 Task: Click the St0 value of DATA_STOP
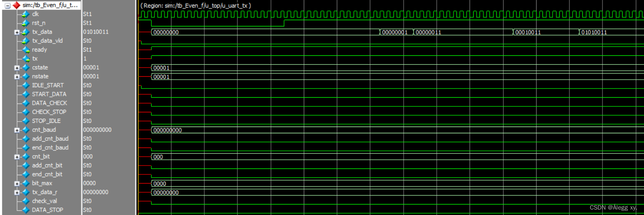pos(87,210)
